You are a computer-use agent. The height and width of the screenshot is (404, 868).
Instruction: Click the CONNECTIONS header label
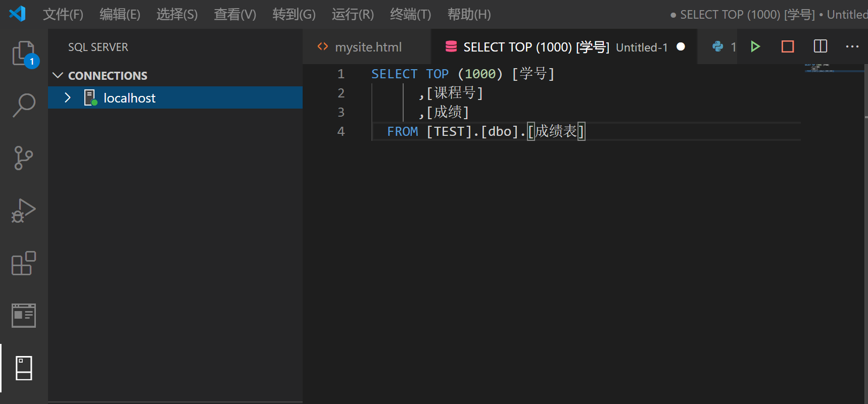[x=108, y=75]
